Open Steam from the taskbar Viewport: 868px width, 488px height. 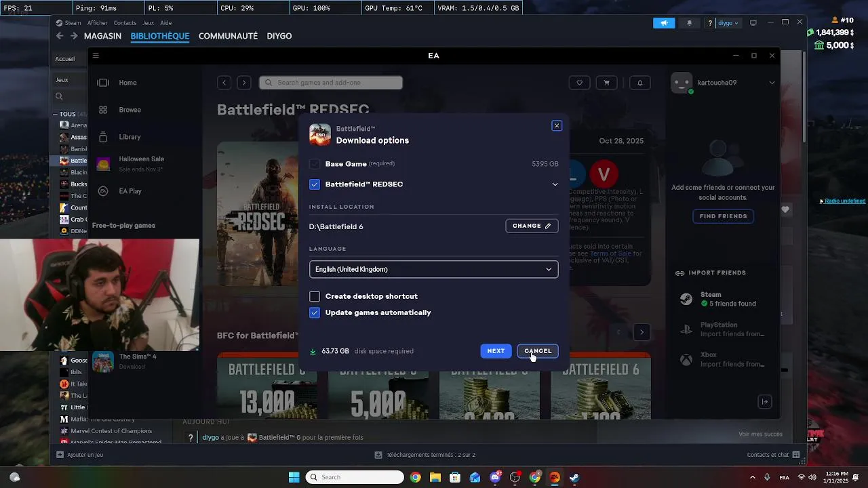coord(574,477)
